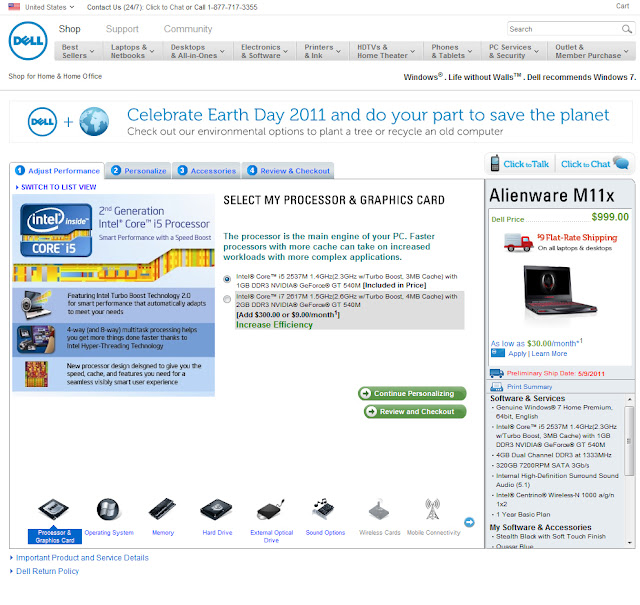Expand the Desktops & All-in-Ones menu
640x605 pixels.
click(198, 51)
